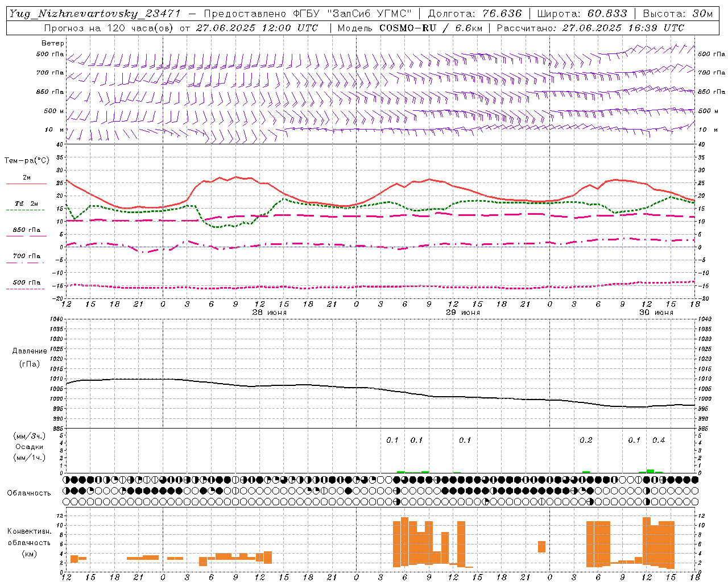Select the Td 2м legend label

tap(27, 203)
